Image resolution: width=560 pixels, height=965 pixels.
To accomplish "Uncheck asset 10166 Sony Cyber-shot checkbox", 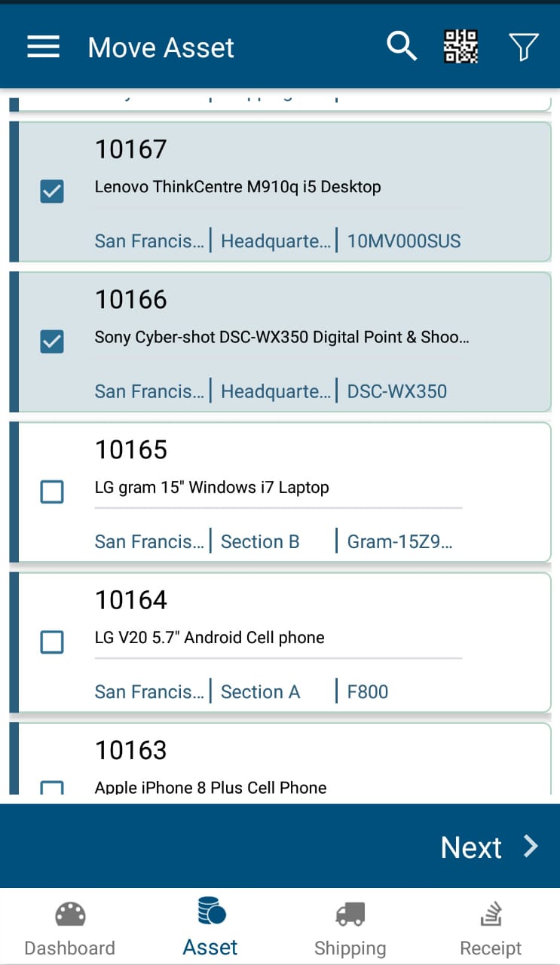I will coord(52,342).
